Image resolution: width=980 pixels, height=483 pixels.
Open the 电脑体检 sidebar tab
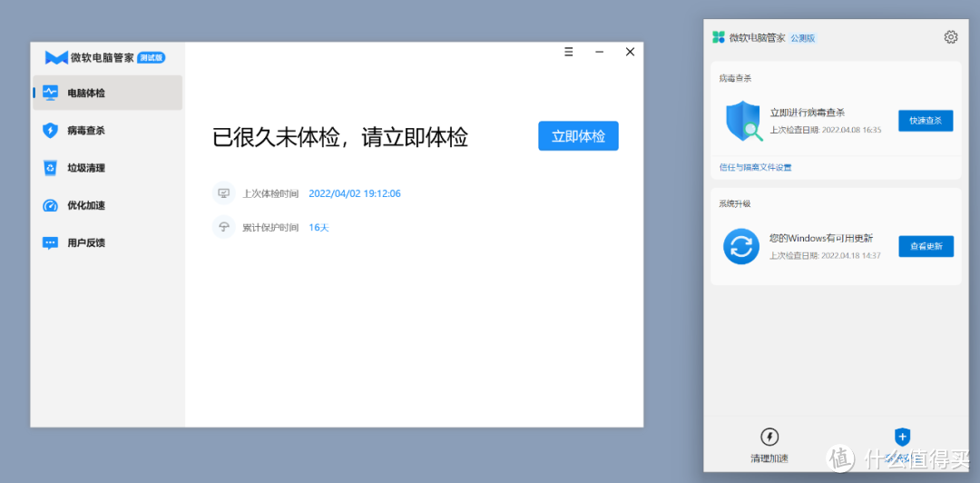[107, 93]
